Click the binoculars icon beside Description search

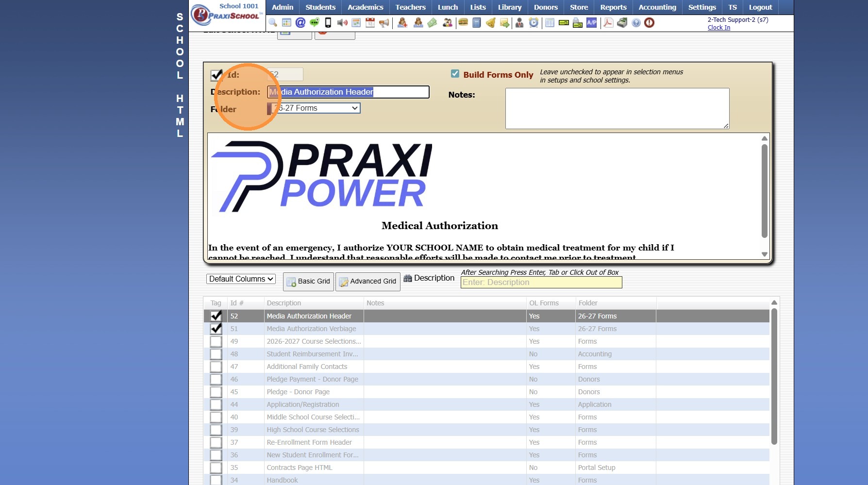tap(408, 278)
